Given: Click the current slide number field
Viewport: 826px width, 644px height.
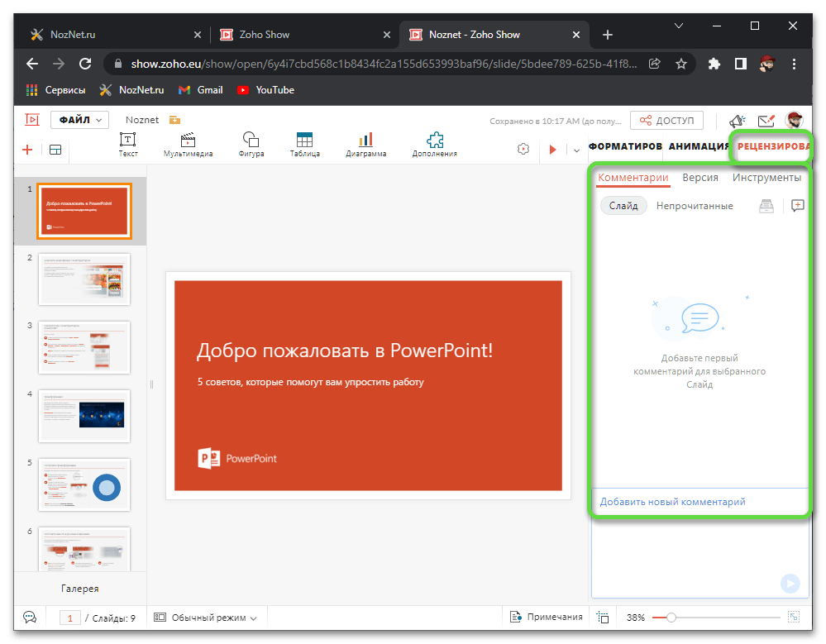Looking at the screenshot, I should 70,618.
